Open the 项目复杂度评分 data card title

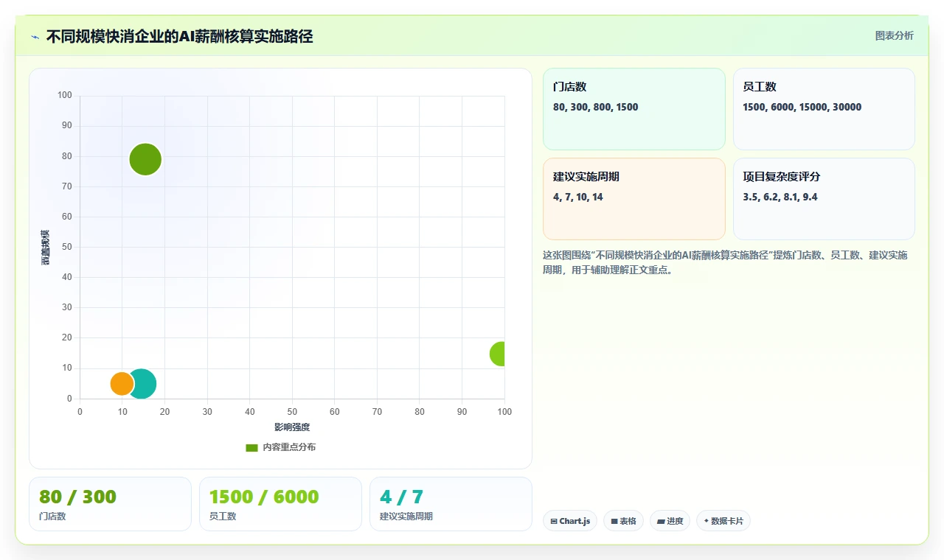tap(782, 177)
